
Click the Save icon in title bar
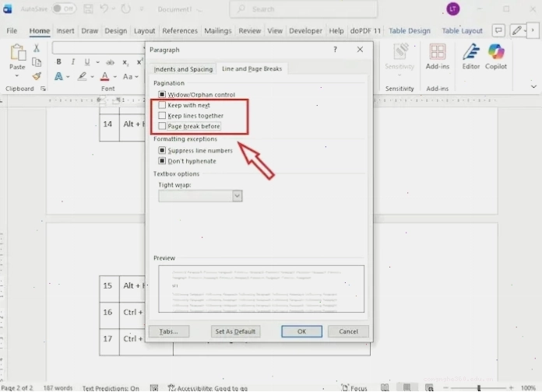coord(88,9)
